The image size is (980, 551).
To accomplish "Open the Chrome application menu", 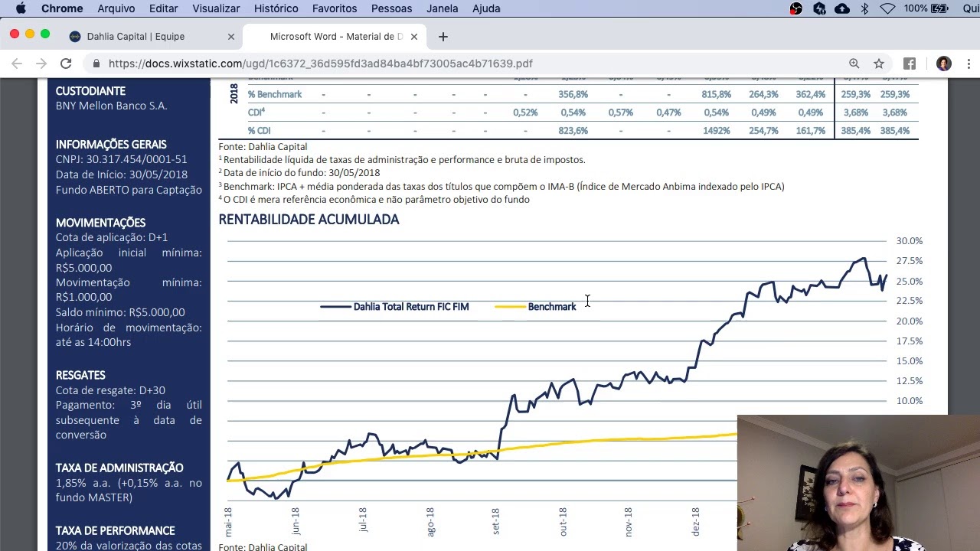I will click(62, 8).
